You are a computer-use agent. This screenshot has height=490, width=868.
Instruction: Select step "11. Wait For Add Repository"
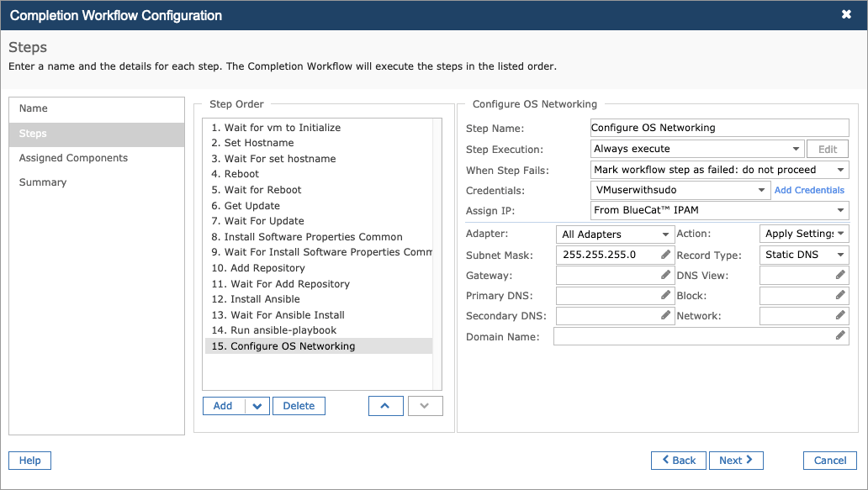[x=319, y=284]
